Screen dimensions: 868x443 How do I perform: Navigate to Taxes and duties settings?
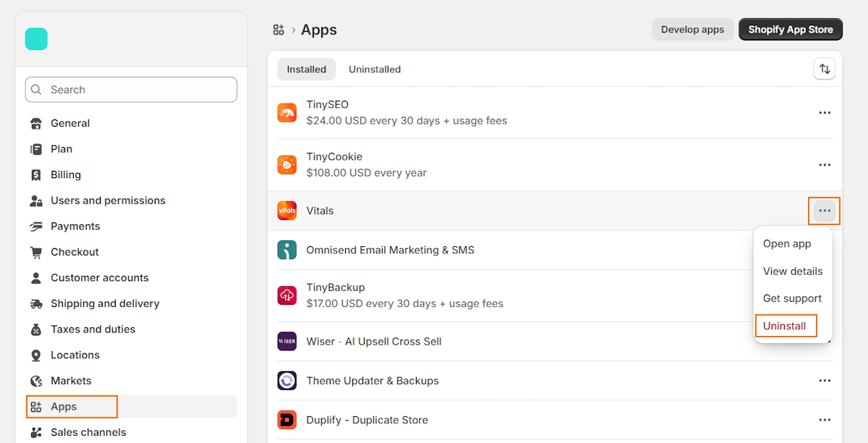pyautogui.click(x=93, y=329)
